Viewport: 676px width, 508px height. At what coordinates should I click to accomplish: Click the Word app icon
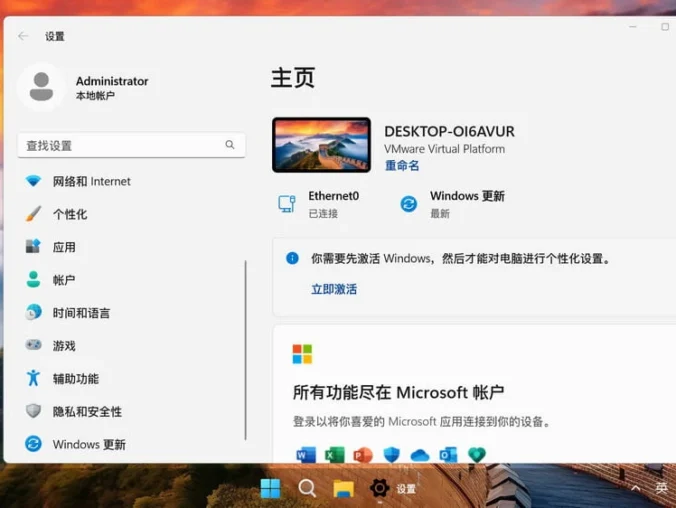coord(306,455)
